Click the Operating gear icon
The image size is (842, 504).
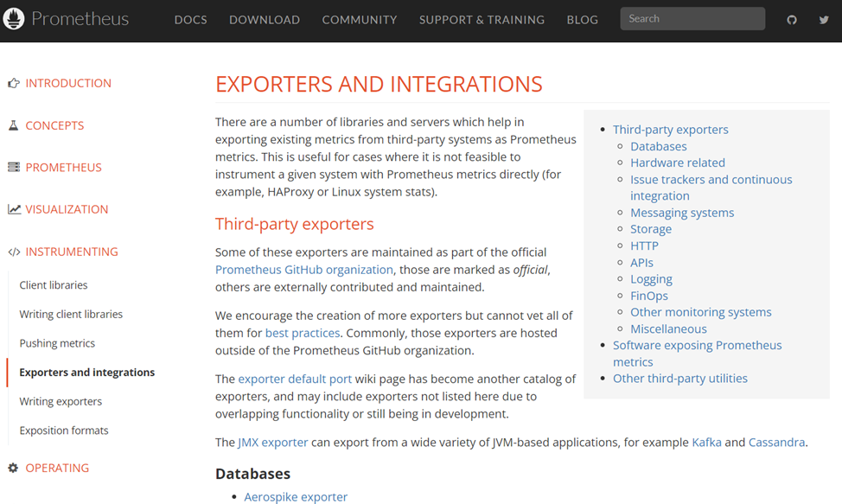[13, 468]
